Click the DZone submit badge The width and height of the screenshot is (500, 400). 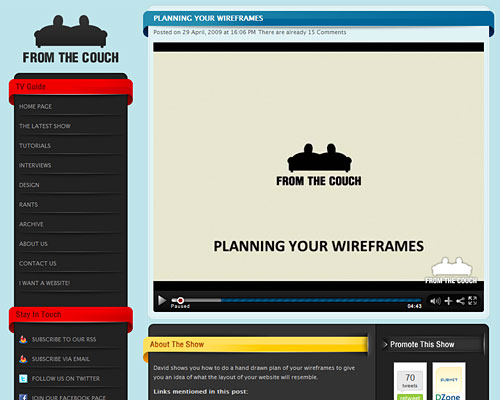coord(449,381)
